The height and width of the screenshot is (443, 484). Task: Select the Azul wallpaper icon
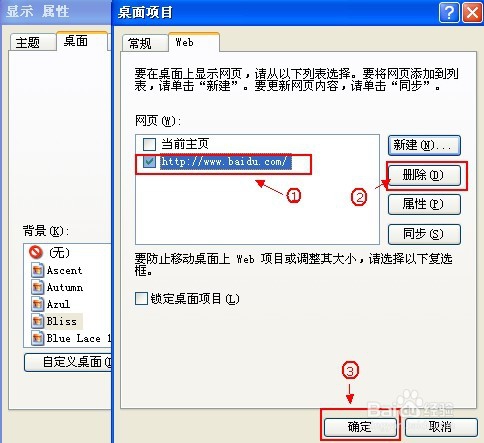coord(37,304)
